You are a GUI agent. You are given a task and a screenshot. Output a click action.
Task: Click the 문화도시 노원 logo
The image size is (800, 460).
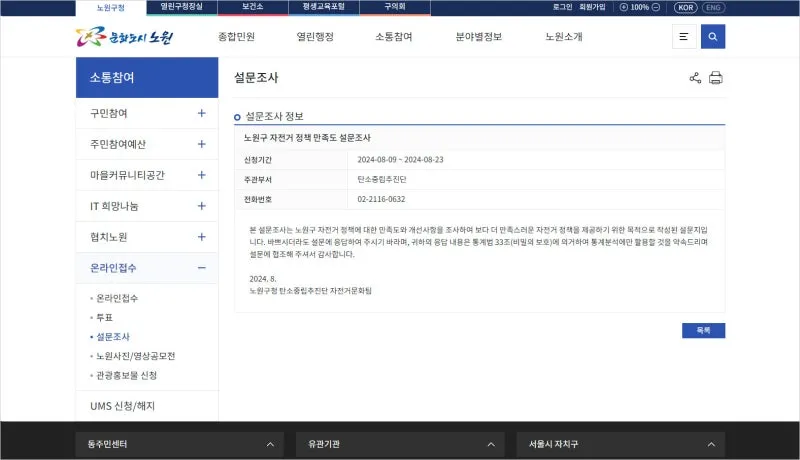[125, 37]
